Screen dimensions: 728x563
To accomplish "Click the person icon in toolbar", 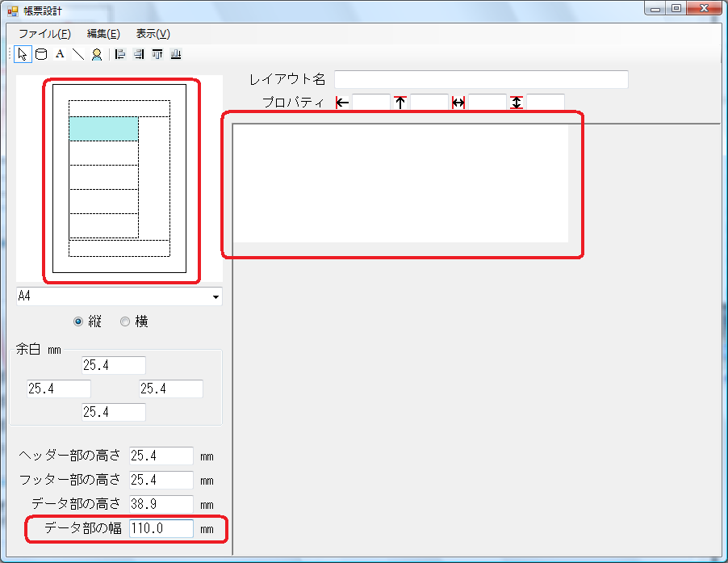I will coord(96,54).
